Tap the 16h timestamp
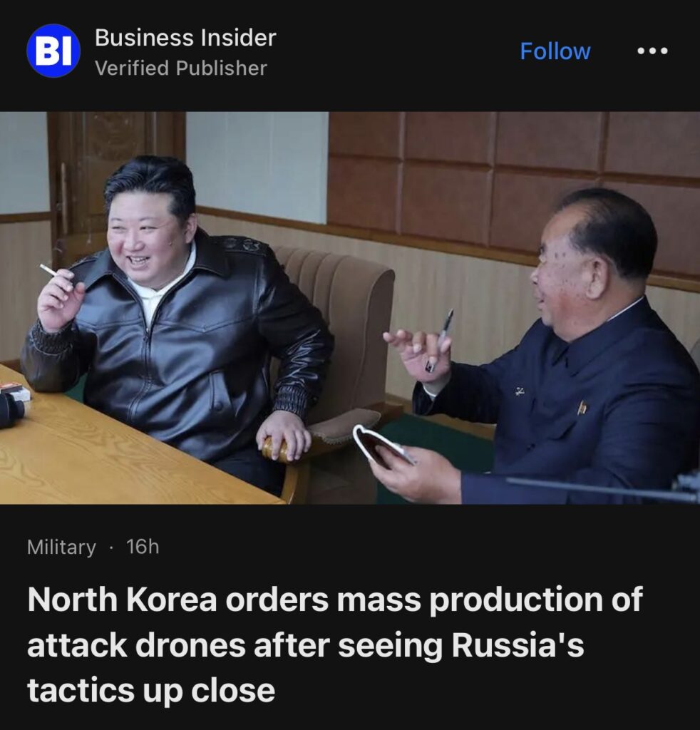 coord(143,547)
